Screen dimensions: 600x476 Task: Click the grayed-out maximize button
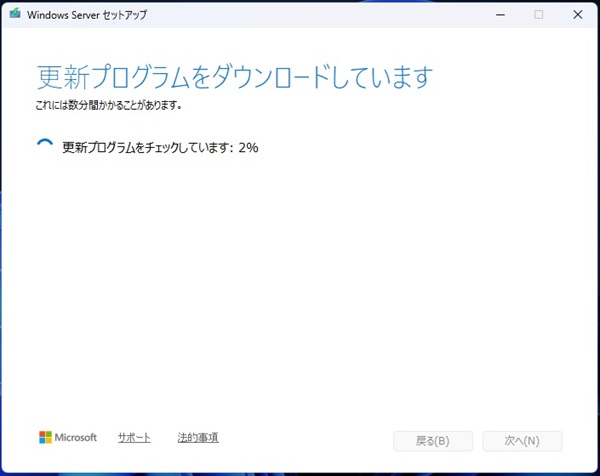[x=538, y=14]
